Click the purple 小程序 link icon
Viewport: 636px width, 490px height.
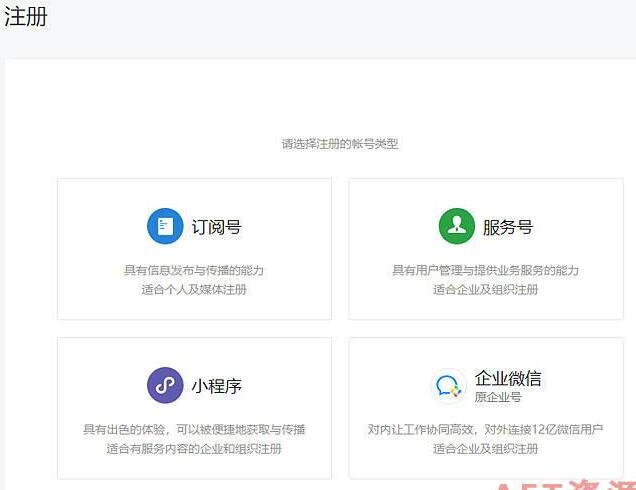(165, 385)
